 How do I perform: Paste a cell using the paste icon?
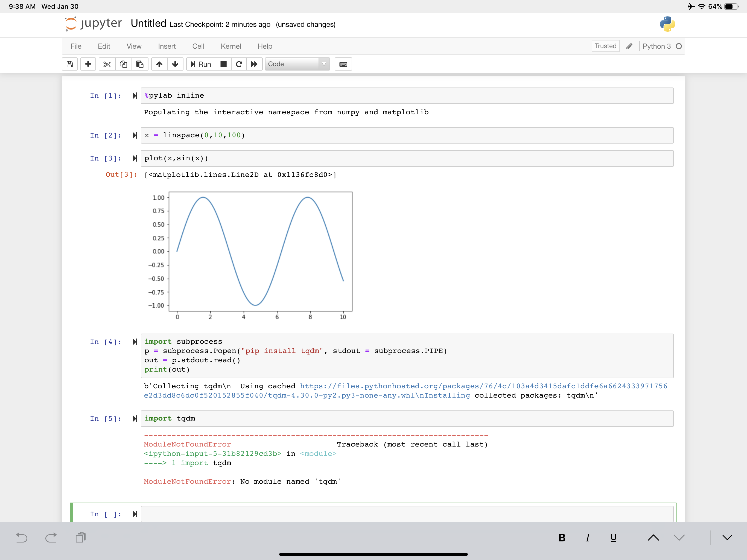click(x=139, y=64)
